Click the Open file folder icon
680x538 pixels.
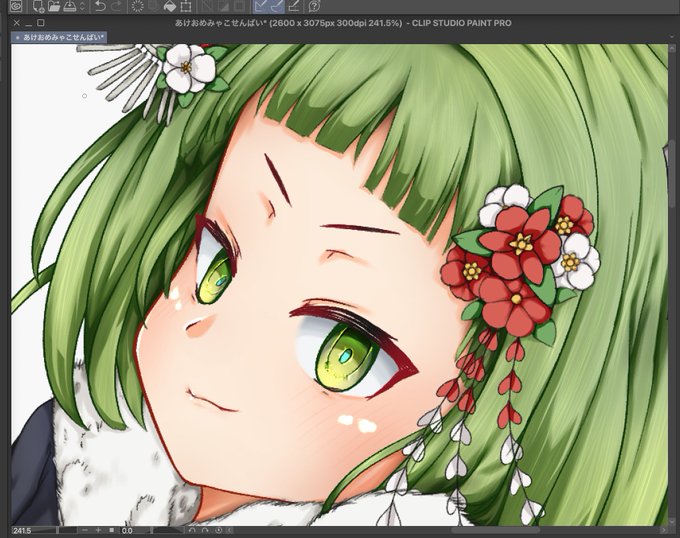pos(54,6)
